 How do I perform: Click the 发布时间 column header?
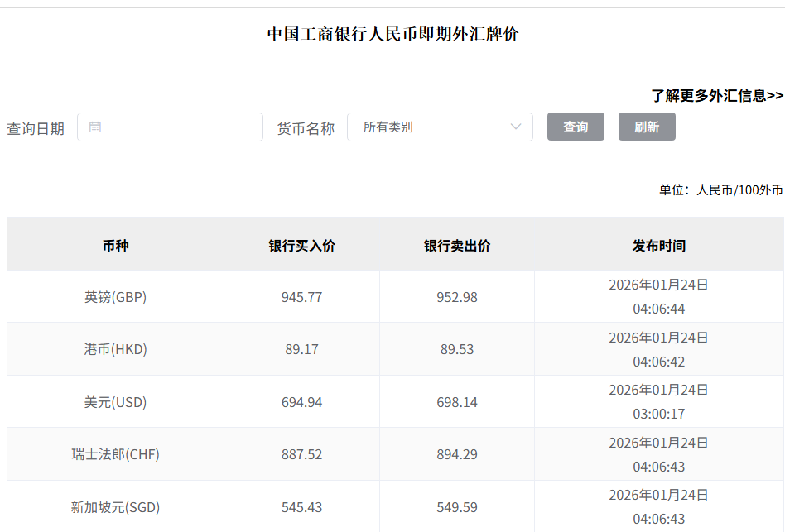(x=659, y=246)
